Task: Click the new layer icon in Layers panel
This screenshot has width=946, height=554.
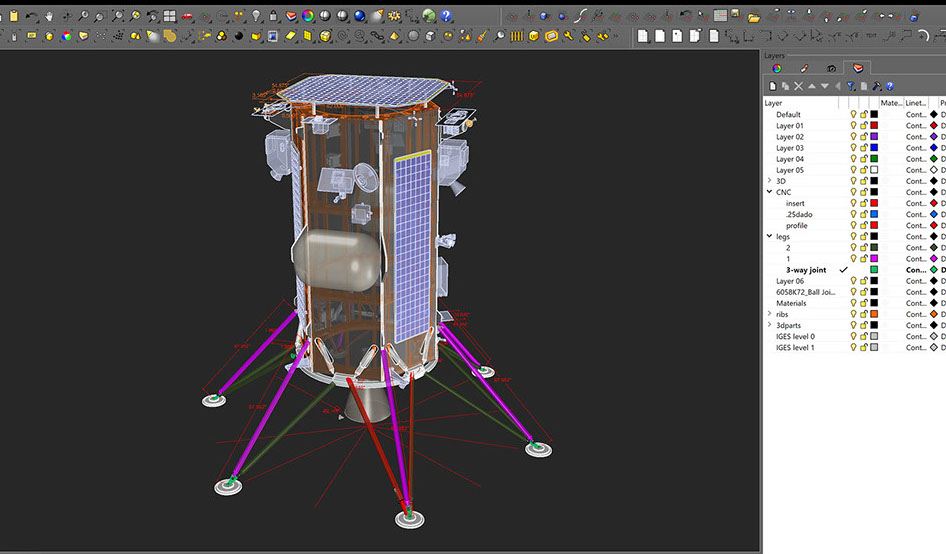Action: pos(772,87)
